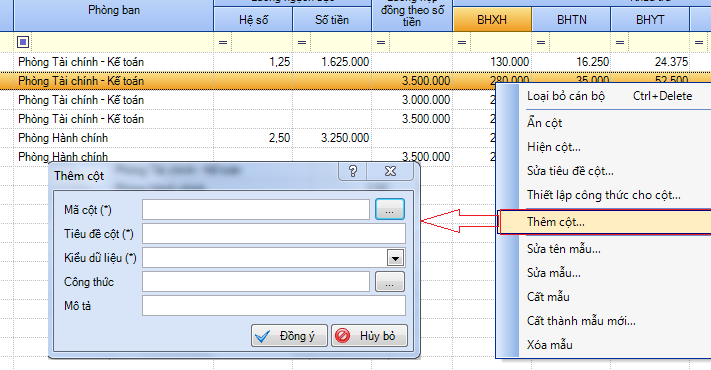Expand the Kiểu dữ liệu dropdown arrow

(x=395, y=258)
